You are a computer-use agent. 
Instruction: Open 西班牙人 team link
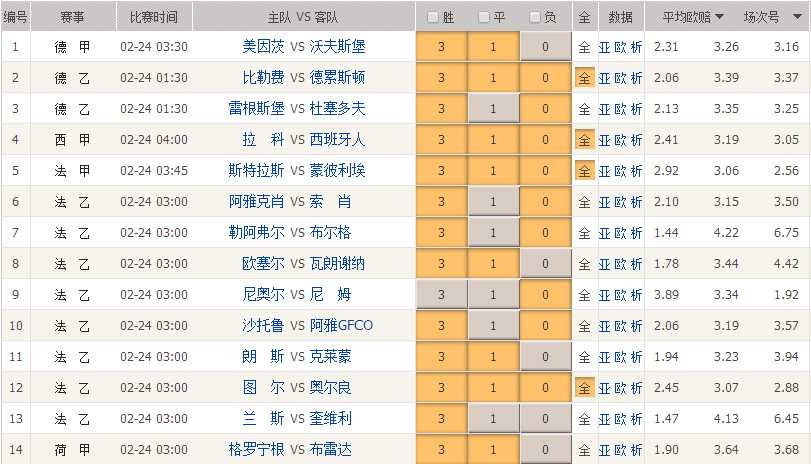coord(337,140)
